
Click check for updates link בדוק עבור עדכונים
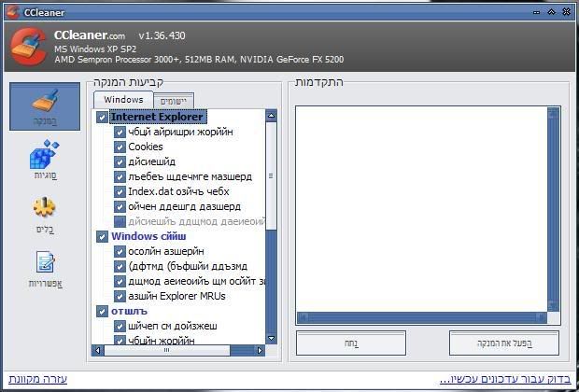tap(505, 379)
